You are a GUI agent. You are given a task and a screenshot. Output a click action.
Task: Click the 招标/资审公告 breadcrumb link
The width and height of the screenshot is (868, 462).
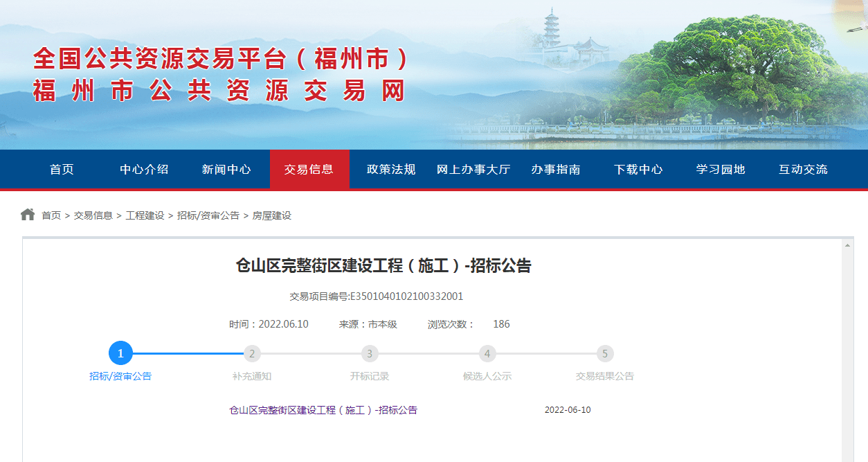point(208,215)
